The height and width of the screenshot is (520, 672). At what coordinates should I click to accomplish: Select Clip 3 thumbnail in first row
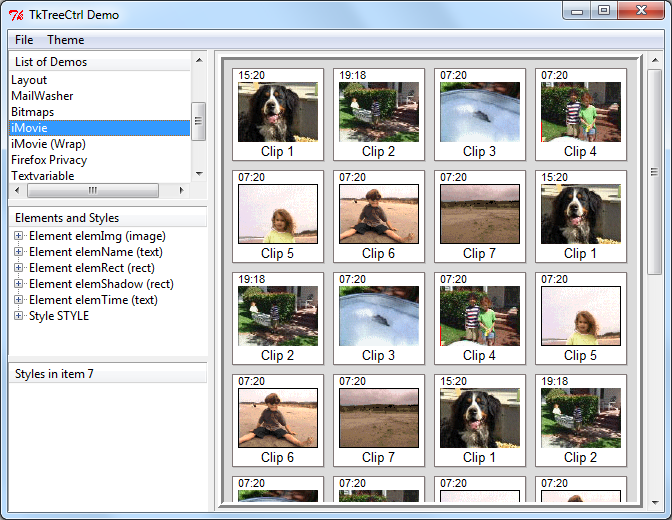480,112
